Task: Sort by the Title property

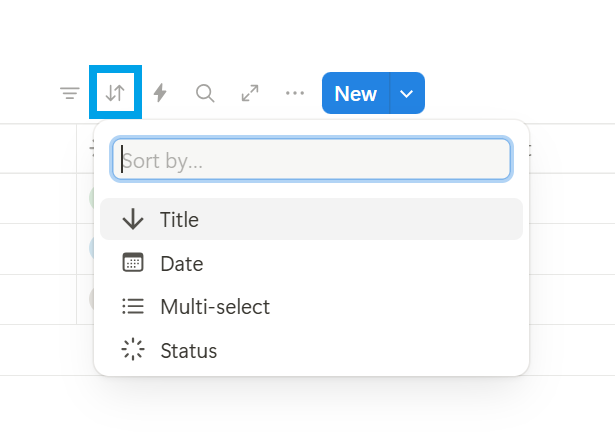Action: 180,220
